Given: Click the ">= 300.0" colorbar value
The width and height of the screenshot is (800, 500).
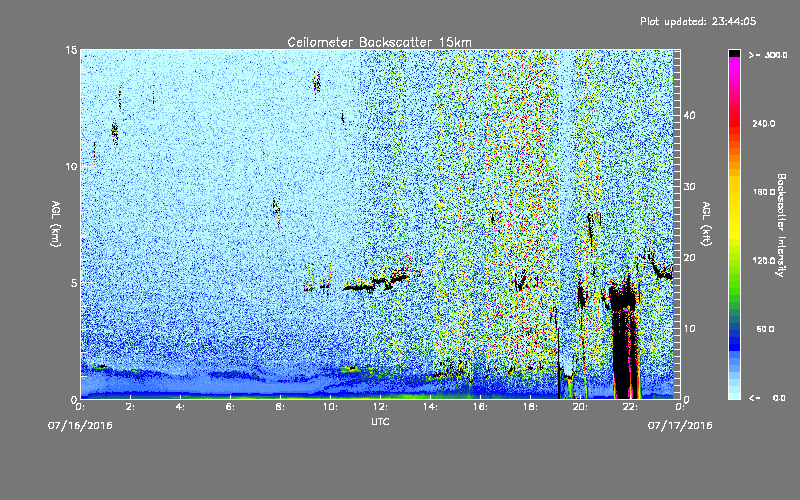Looking at the screenshot, I should coord(768,55).
